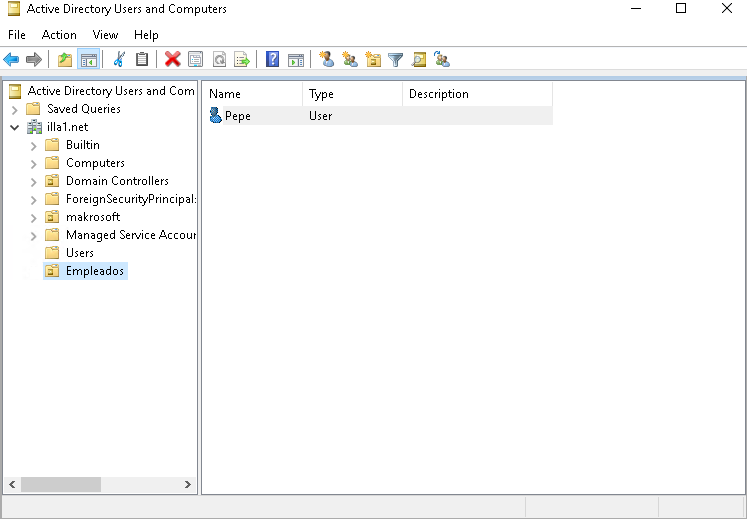Image resolution: width=747 pixels, height=519 pixels.
Task: Open Help with the question mark icon
Action: pyautogui.click(x=273, y=59)
